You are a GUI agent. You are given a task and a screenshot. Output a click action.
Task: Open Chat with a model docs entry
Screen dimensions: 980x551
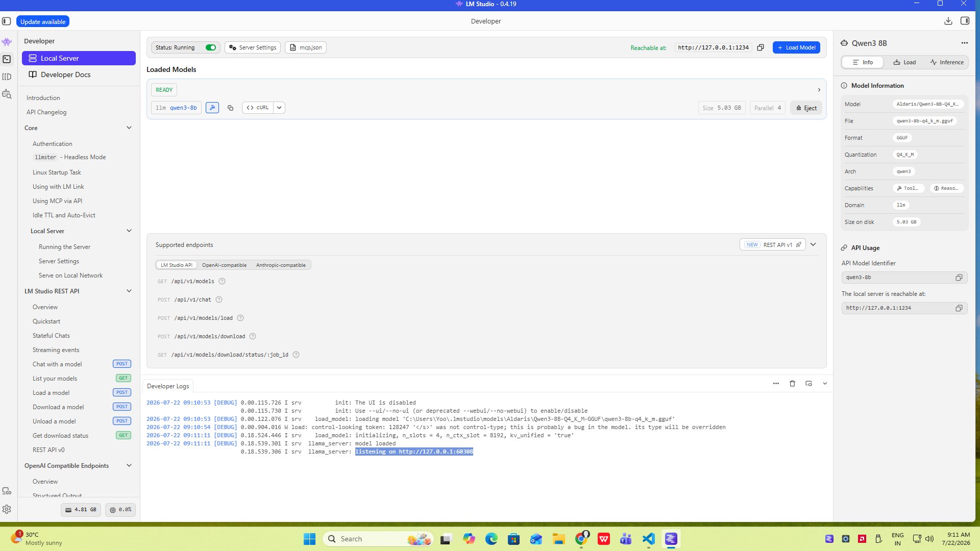[x=57, y=364]
